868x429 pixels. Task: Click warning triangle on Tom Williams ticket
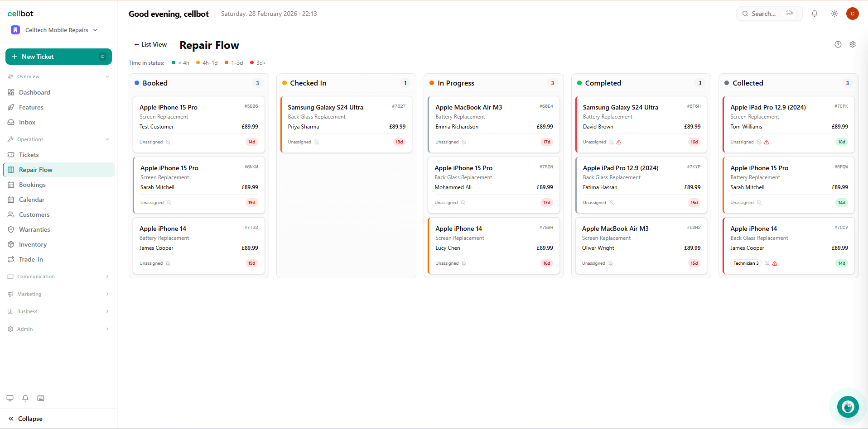[x=767, y=142]
